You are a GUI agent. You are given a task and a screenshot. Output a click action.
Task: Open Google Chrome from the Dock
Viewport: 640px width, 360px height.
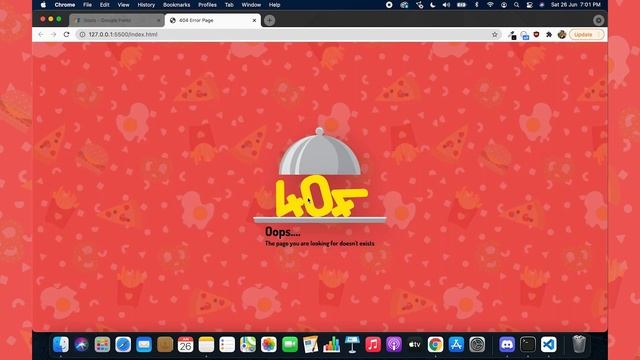436,344
